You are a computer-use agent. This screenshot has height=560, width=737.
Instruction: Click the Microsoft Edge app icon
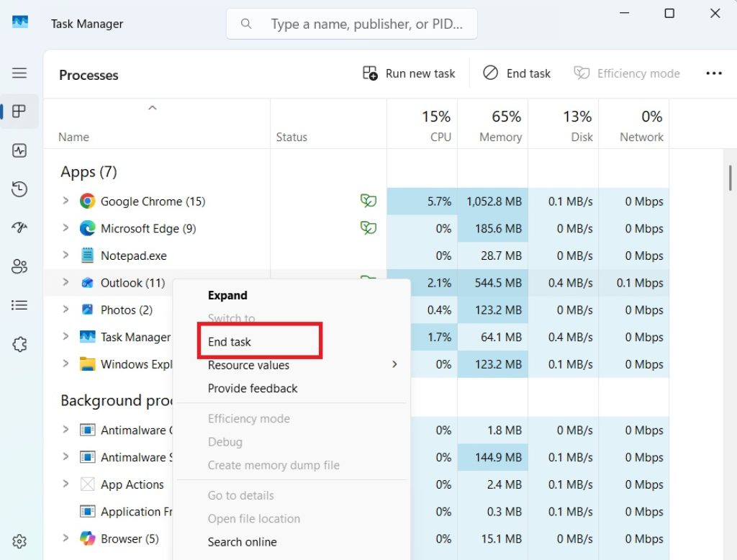tap(87, 228)
